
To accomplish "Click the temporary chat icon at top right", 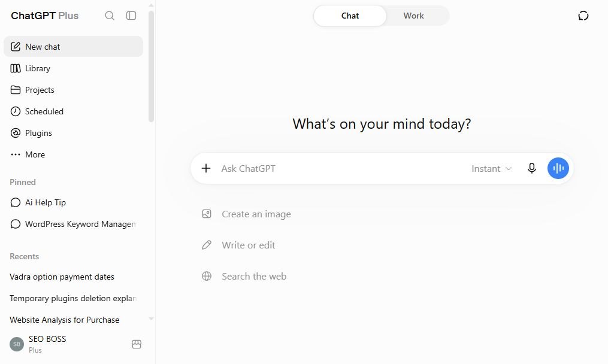I will [583, 16].
